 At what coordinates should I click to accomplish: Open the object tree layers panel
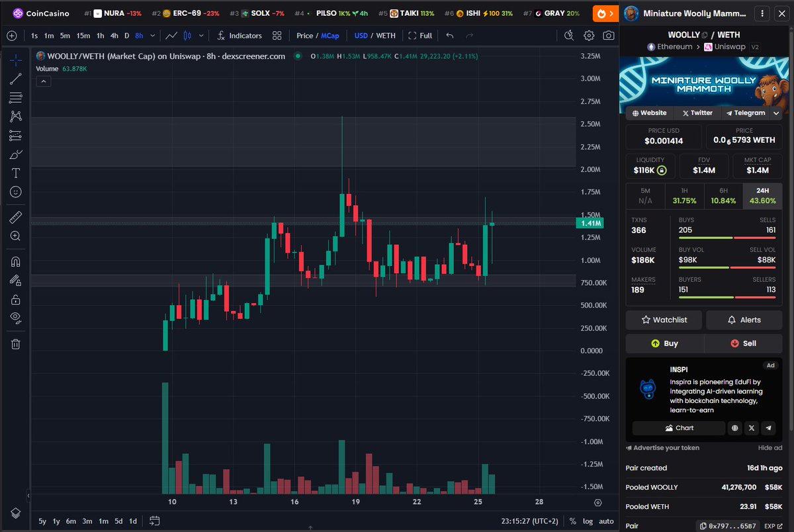pyautogui.click(x=16, y=513)
